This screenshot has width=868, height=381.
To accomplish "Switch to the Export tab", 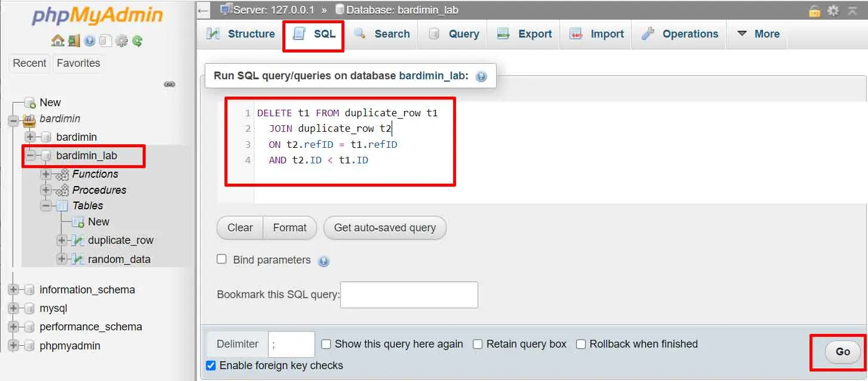I will point(524,34).
